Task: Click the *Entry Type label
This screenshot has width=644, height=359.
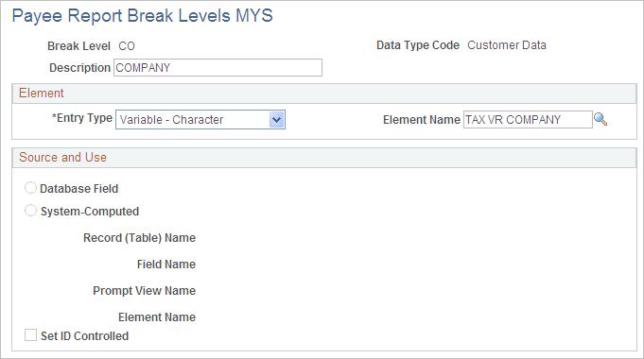Action: tap(82, 118)
